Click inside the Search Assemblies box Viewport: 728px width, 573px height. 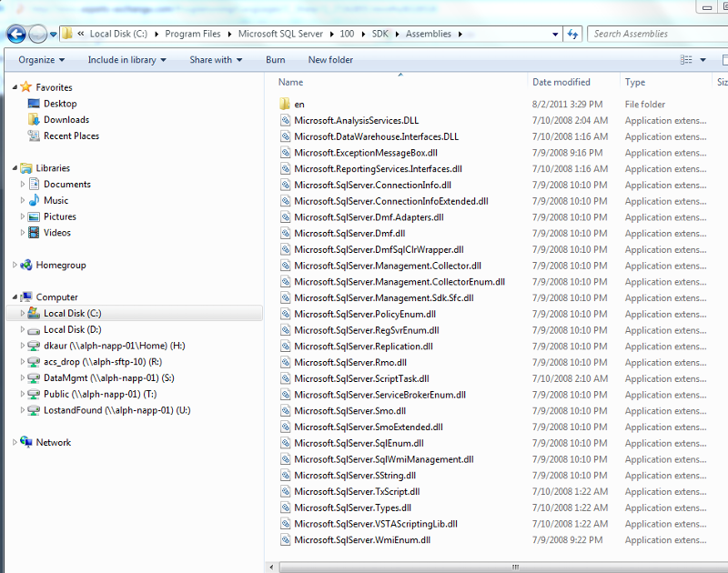click(657, 34)
